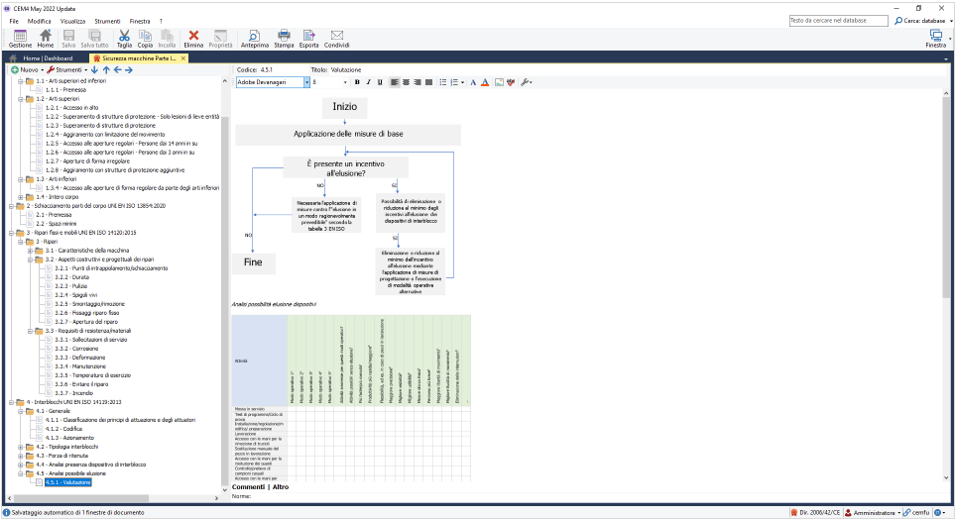Click the database search text field
Viewport: 956px width, 521px height.
click(x=837, y=20)
